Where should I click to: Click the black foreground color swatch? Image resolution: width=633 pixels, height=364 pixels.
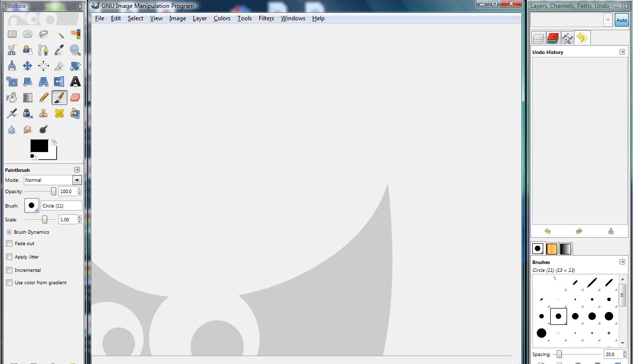39,146
